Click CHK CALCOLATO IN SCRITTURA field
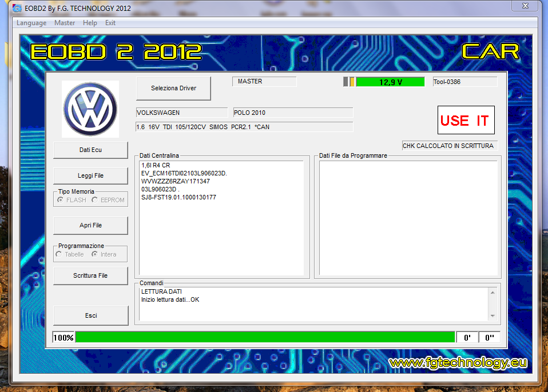Image resolution: width=548 pixels, height=392 pixels. (x=450, y=146)
